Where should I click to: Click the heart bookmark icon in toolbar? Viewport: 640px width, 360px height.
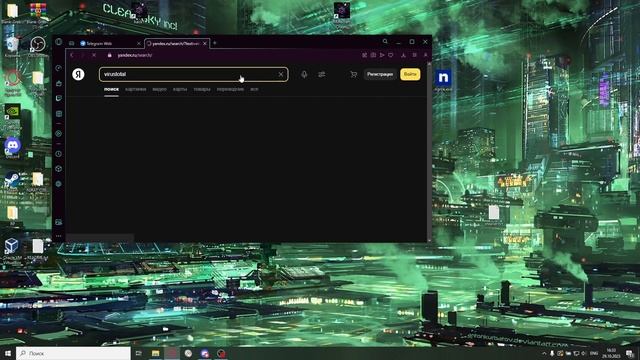pos(391,55)
